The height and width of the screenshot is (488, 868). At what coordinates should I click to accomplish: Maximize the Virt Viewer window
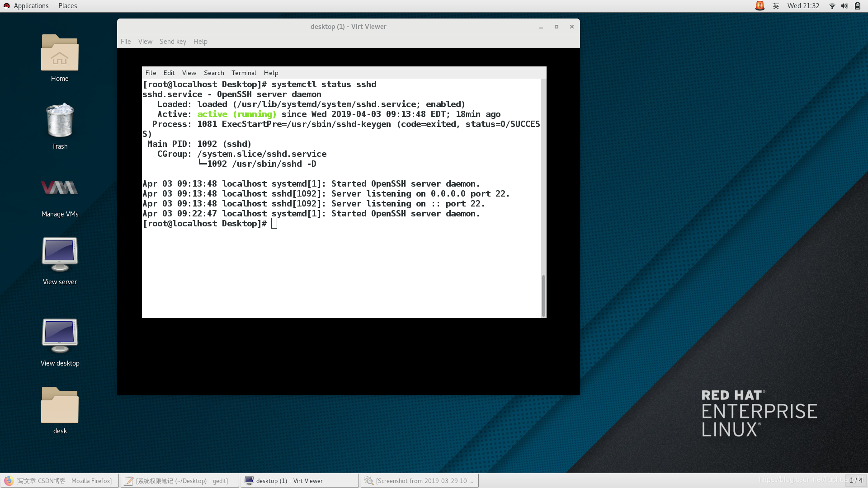click(557, 27)
